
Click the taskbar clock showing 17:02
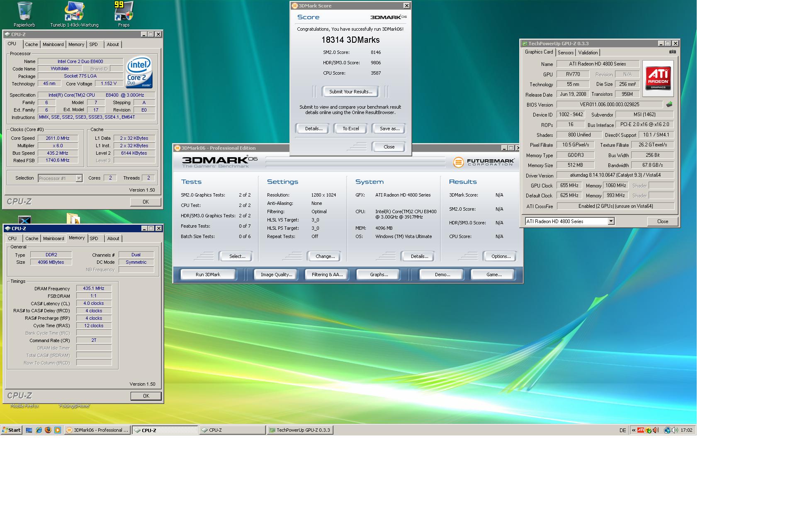pyautogui.click(x=686, y=430)
